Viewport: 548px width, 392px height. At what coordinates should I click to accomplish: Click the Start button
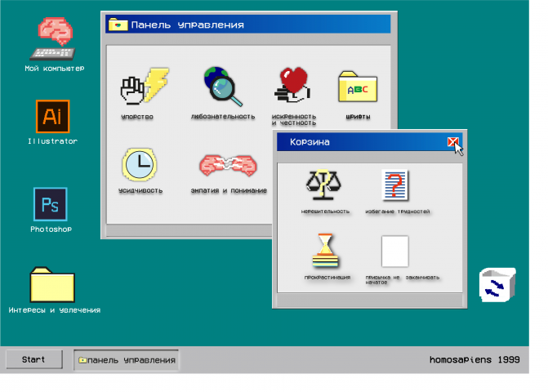click(x=34, y=359)
